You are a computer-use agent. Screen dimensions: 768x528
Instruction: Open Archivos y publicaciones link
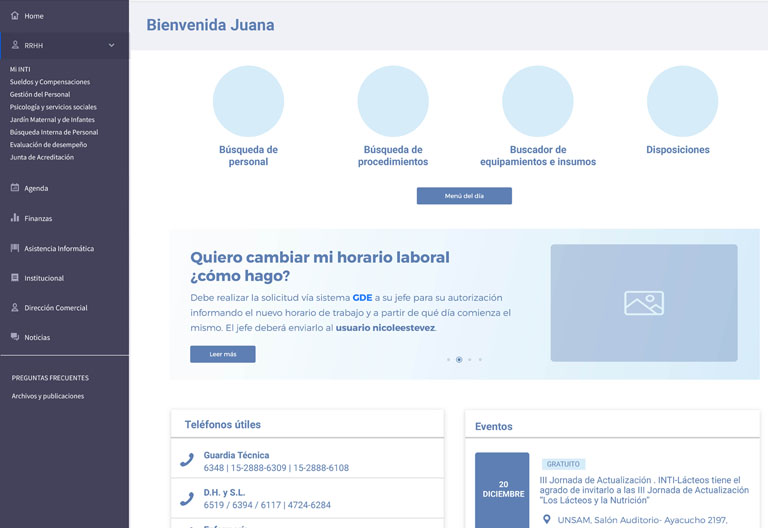48,396
